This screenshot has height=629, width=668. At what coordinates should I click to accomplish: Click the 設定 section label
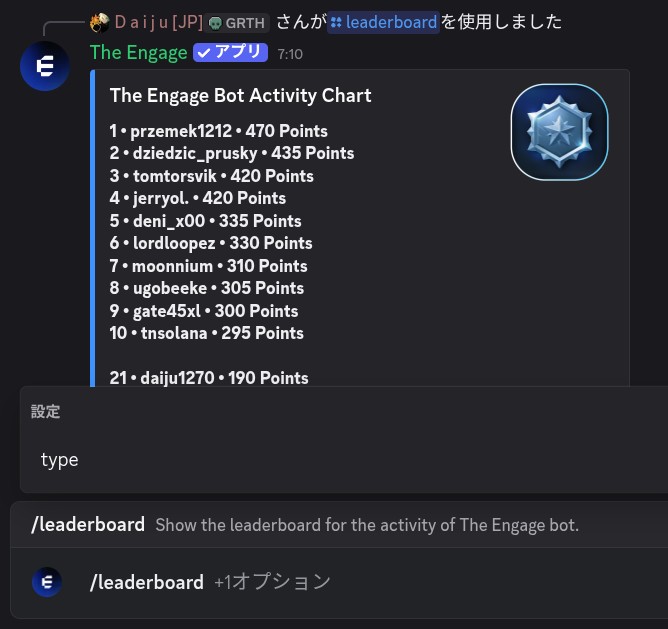(x=46, y=412)
